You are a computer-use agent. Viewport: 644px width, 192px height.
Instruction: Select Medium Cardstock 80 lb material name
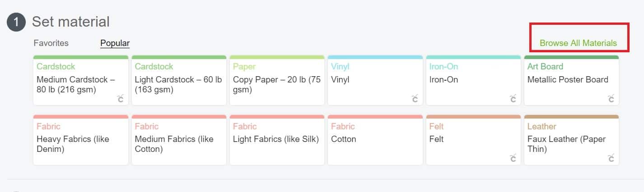pos(76,85)
